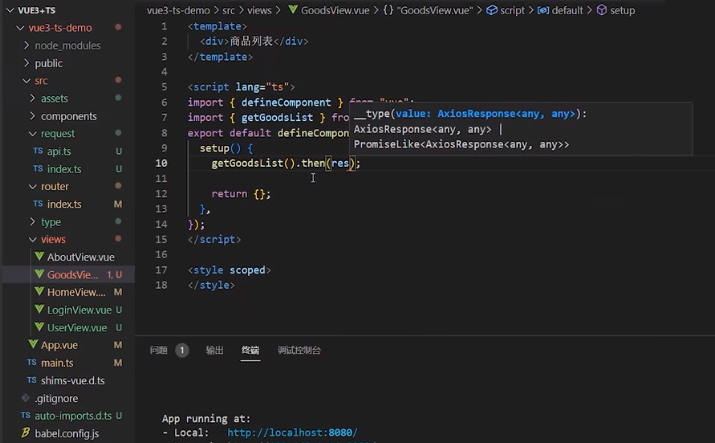715x443 pixels.
Task: Open shims-vue.d.ts file icon
Action: coord(31,380)
